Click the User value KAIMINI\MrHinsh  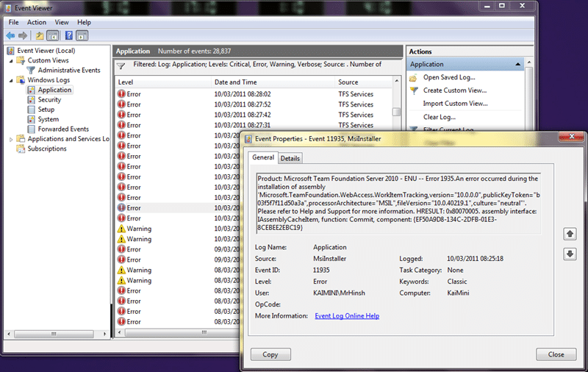[x=339, y=293]
